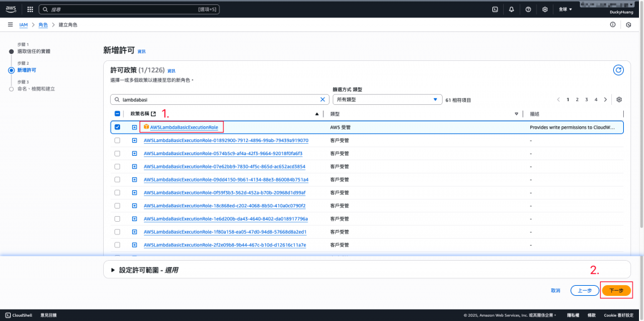644x321 pixels.
Task: Click the 描述 column header
Action: click(x=534, y=114)
